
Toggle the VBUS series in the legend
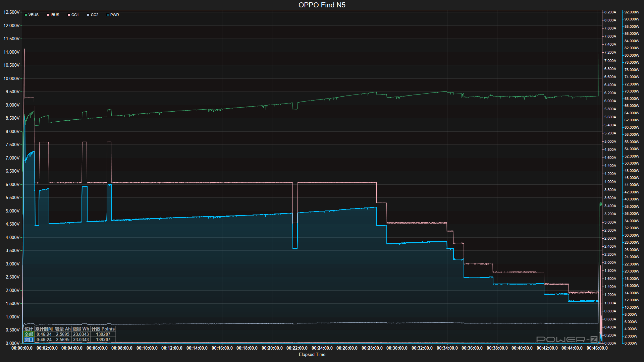(x=32, y=15)
